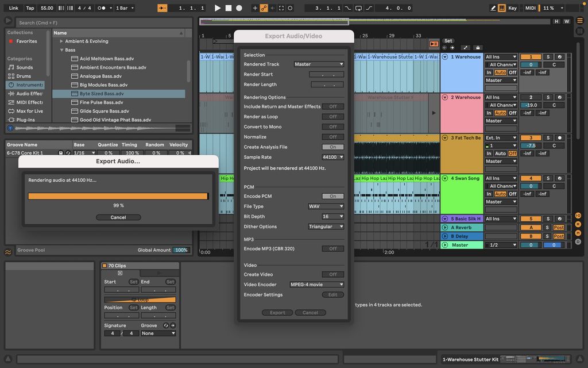588x368 pixels.
Task: Activate the Draw Mode pencil icon
Action: point(493,7)
